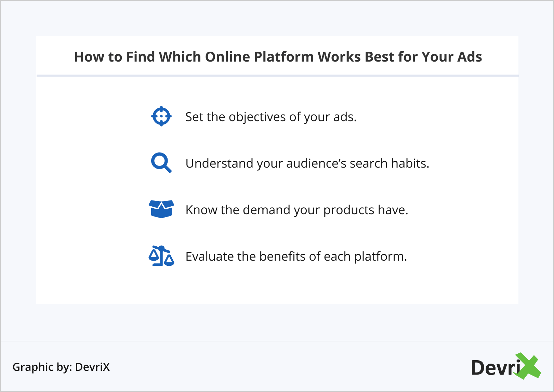This screenshot has width=554, height=392.
Task: Click the word 'objectives' in the first item
Action: [x=257, y=117]
